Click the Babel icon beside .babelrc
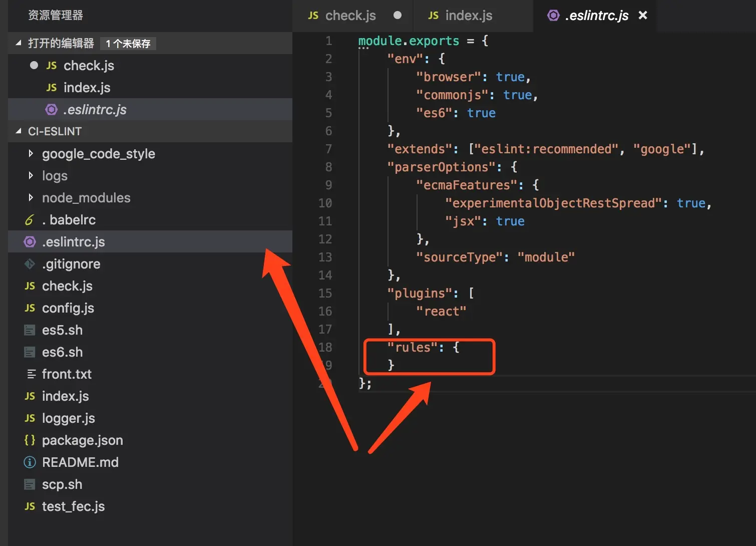 tap(30, 220)
